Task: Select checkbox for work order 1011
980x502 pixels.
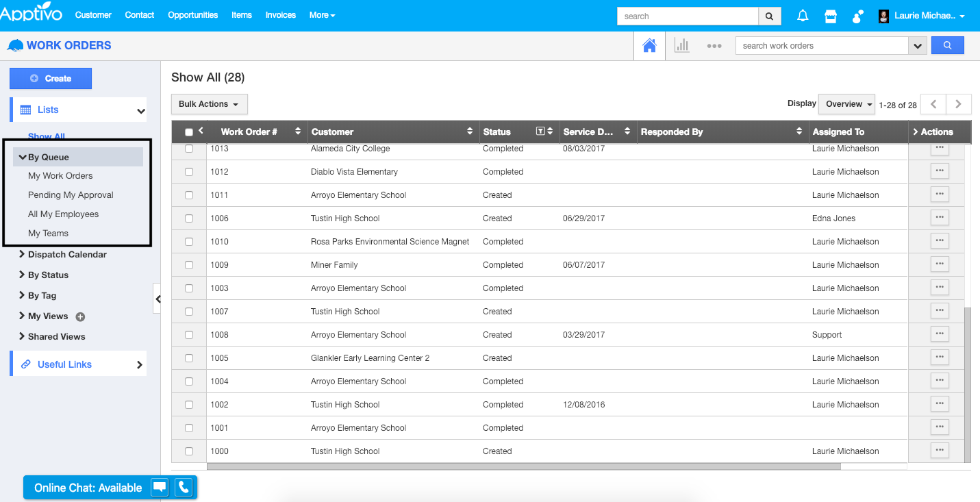Action: [189, 195]
